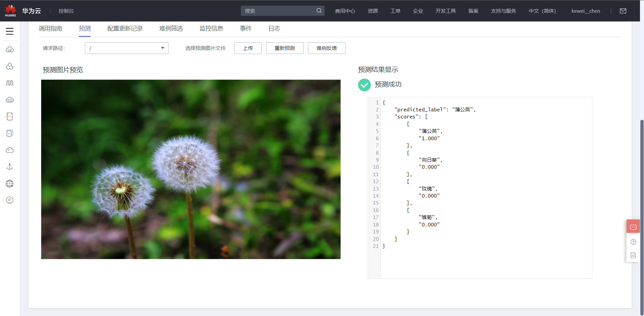Click the dandelion prediction preview image
The width and height of the screenshot is (644, 316).
tap(191, 169)
